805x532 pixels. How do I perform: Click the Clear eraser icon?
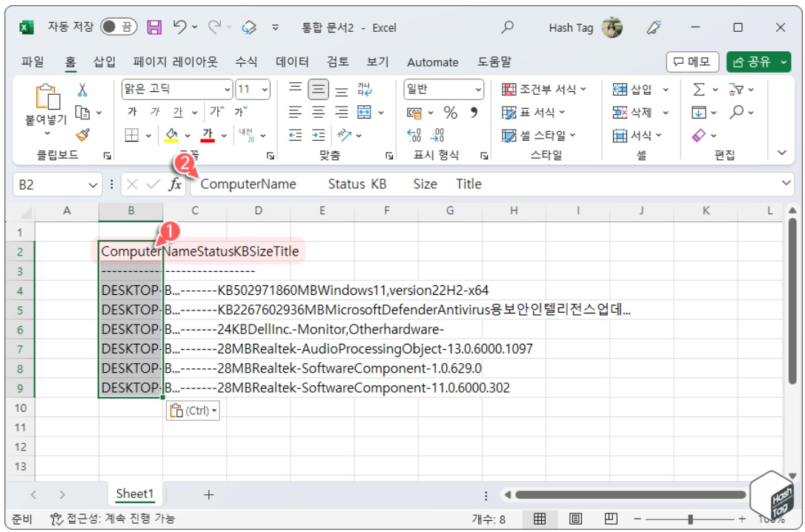699,136
